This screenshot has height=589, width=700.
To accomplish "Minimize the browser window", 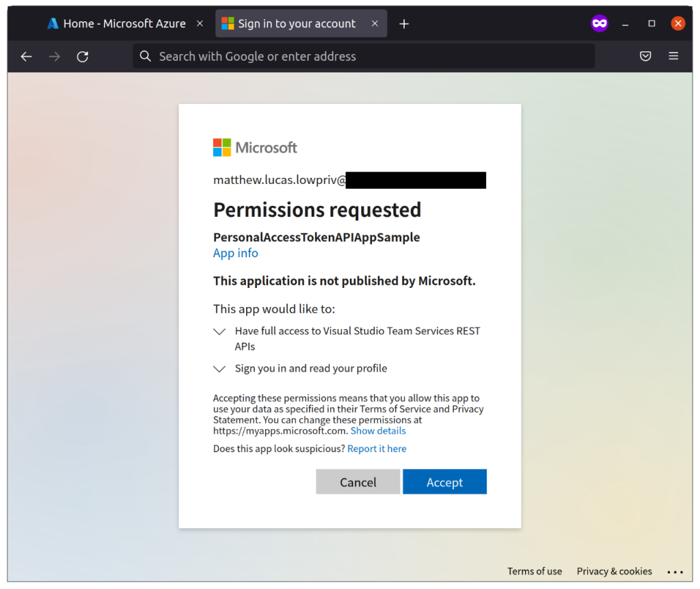I will click(x=625, y=24).
